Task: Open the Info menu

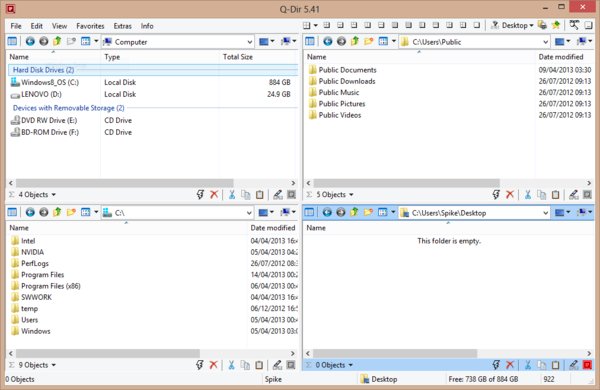Action: click(147, 26)
